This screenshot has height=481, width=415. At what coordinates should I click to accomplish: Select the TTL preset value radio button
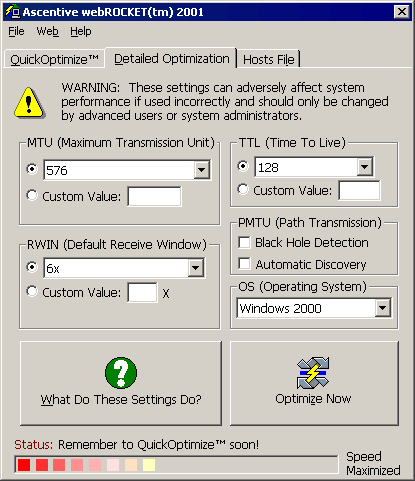tap(243, 166)
